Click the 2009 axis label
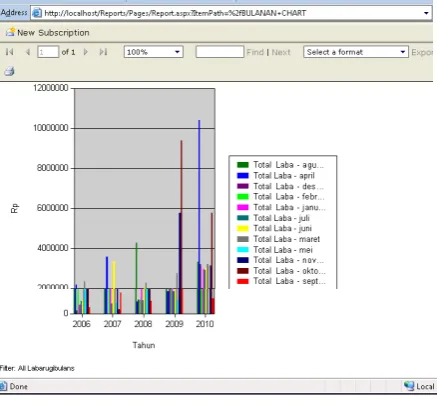The width and height of the screenshot is (437, 406). coord(174,324)
